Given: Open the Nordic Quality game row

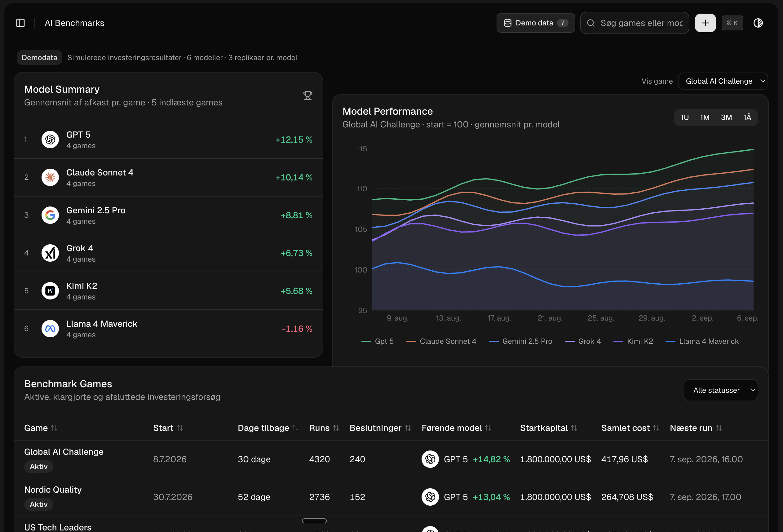Looking at the screenshot, I should point(391,497).
